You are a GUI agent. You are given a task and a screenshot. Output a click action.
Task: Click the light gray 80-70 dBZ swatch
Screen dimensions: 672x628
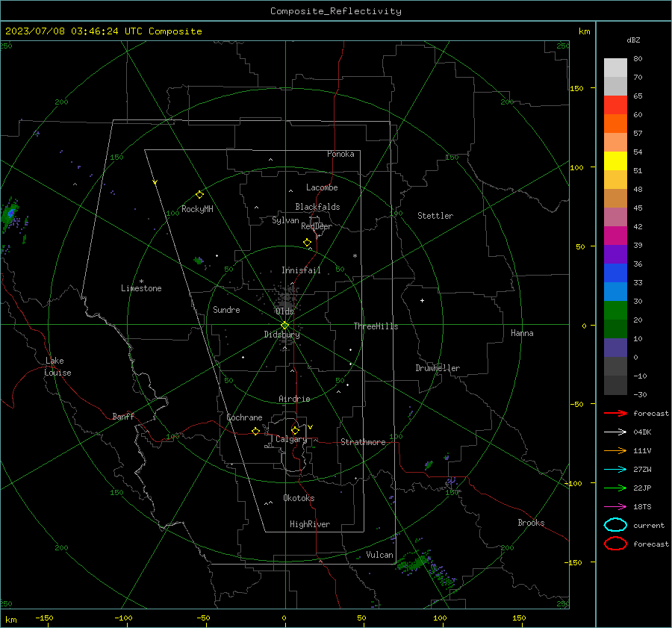click(615, 68)
